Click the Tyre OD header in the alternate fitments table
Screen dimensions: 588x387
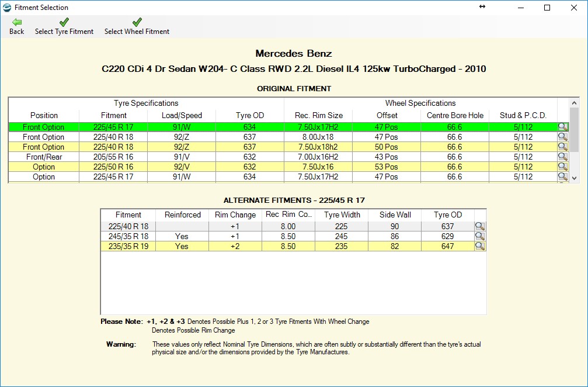[448, 215]
